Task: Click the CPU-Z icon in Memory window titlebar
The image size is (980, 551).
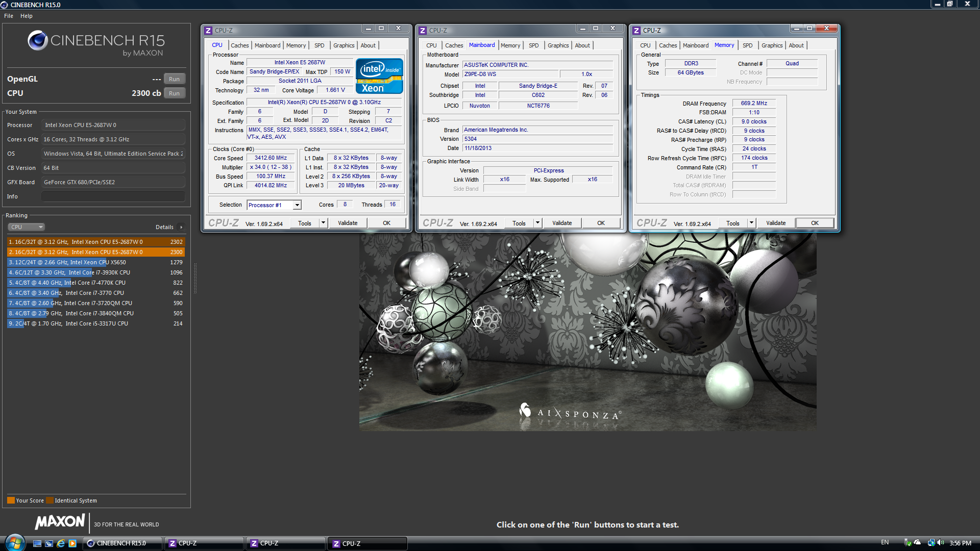Action: tap(636, 30)
